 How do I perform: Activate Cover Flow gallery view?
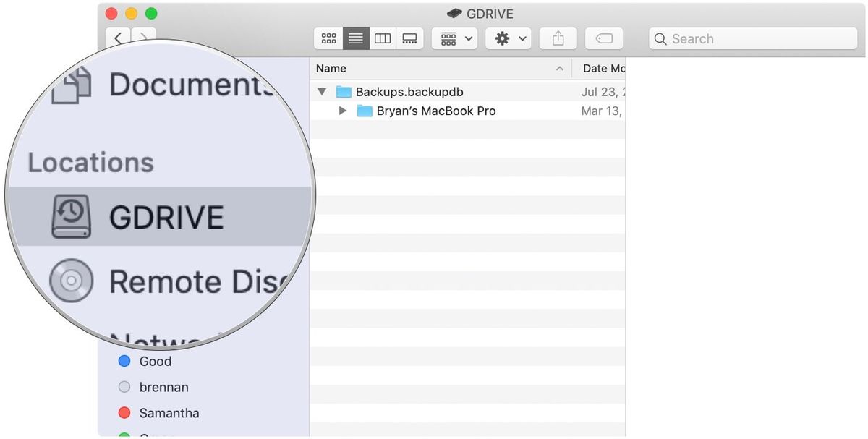click(409, 38)
